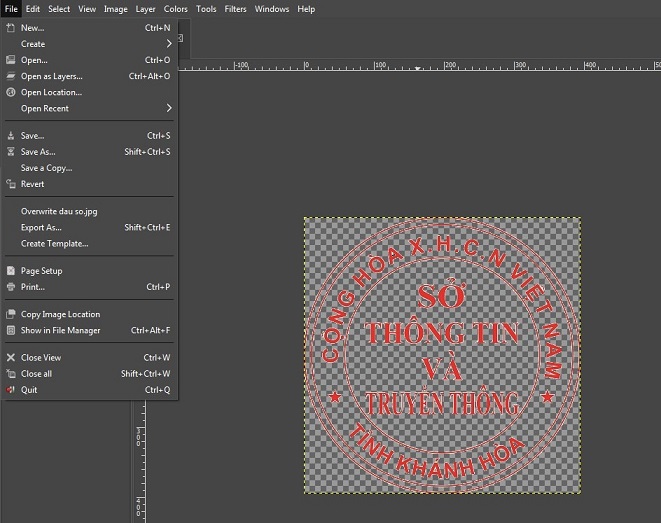Image resolution: width=661 pixels, height=523 pixels.
Task: Select Save a Copy entry
Action: (46, 168)
